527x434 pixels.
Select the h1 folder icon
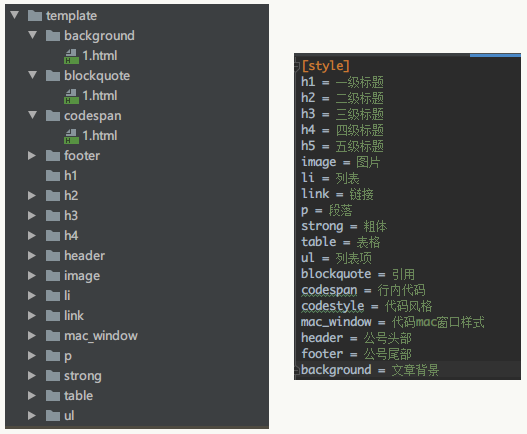53,175
